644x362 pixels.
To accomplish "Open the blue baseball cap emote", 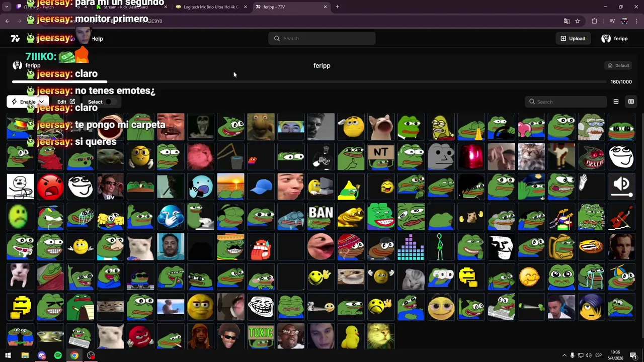I will (261, 187).
